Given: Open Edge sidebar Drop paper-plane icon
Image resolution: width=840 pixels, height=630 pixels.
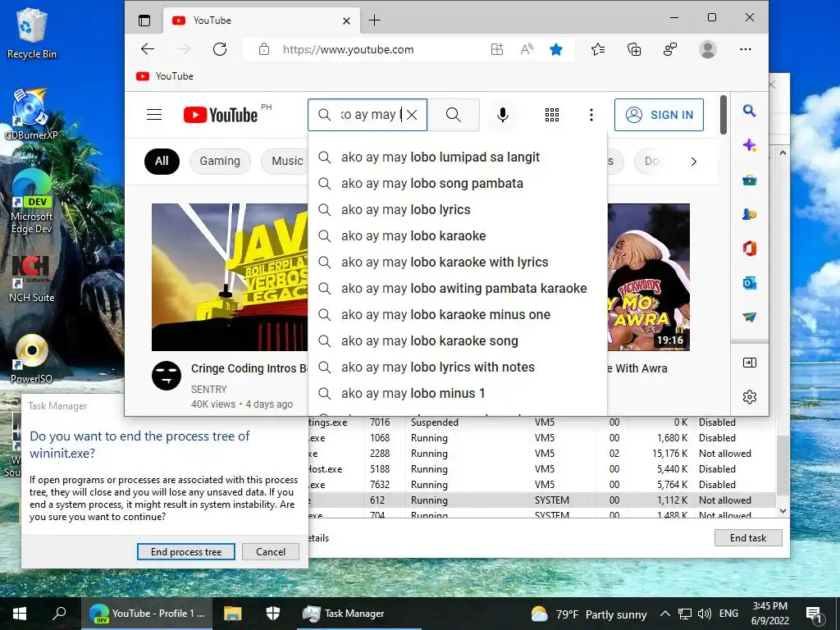Looking at the screenshot, I should click(x=750, y=317).
